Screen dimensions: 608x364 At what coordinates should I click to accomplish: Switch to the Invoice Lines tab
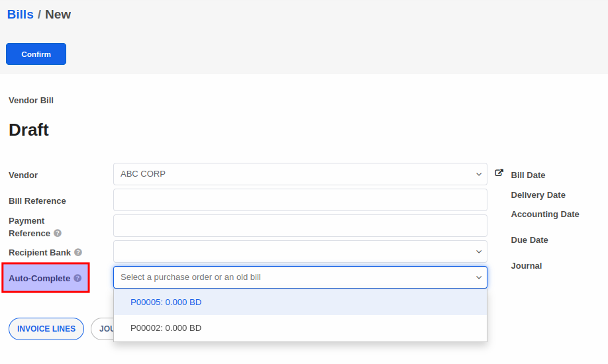46,329
